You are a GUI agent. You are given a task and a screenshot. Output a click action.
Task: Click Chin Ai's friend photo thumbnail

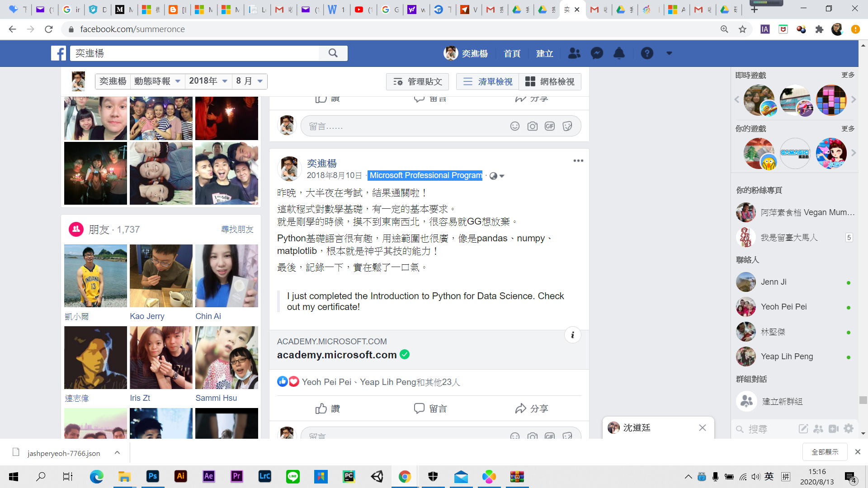click(x=226, y=276)
